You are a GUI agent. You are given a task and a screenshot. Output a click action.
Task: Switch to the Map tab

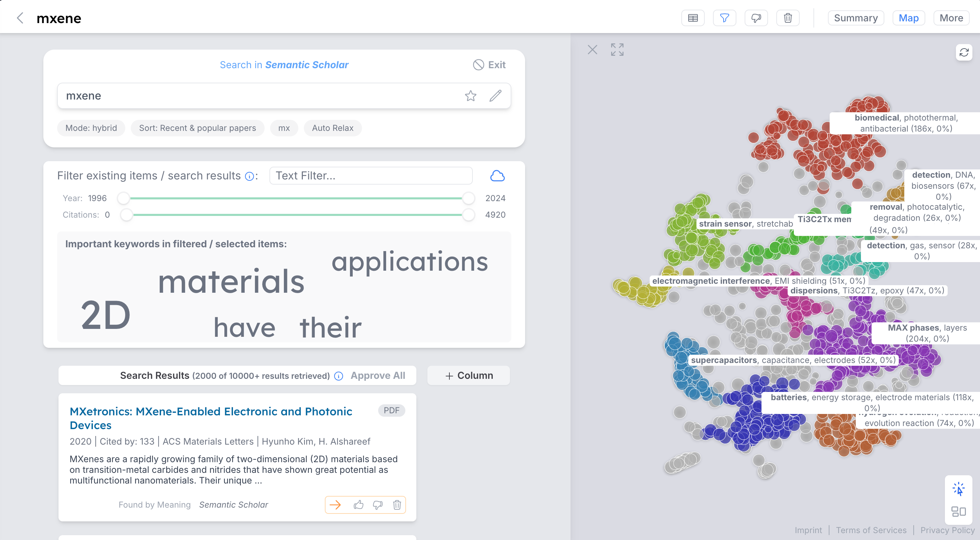pos(908,18)
